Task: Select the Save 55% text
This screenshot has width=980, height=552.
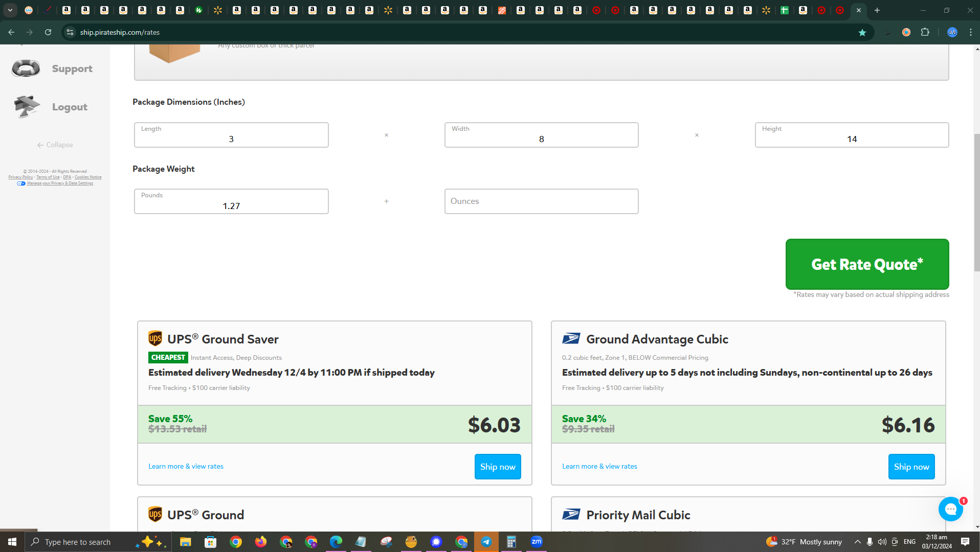Action: pyautogui.click(x=170, y=419)
